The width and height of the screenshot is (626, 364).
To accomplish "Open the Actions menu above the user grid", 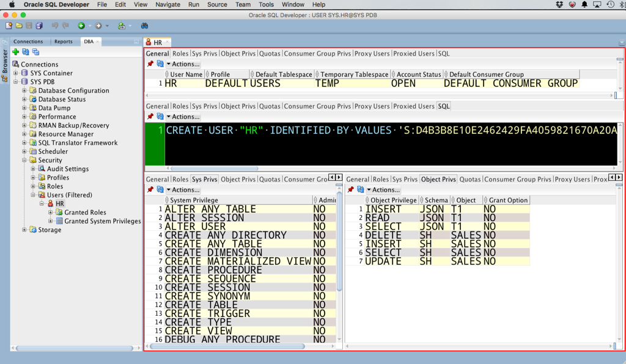I will (182, 64).
